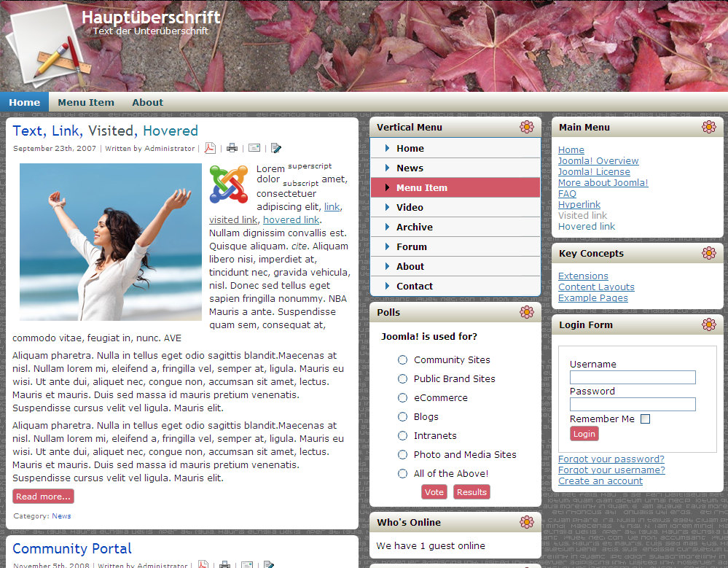
Task: Expand the Forum arrow in Vertical Menu
Action: pyautogui.click(x=387, y=246)
